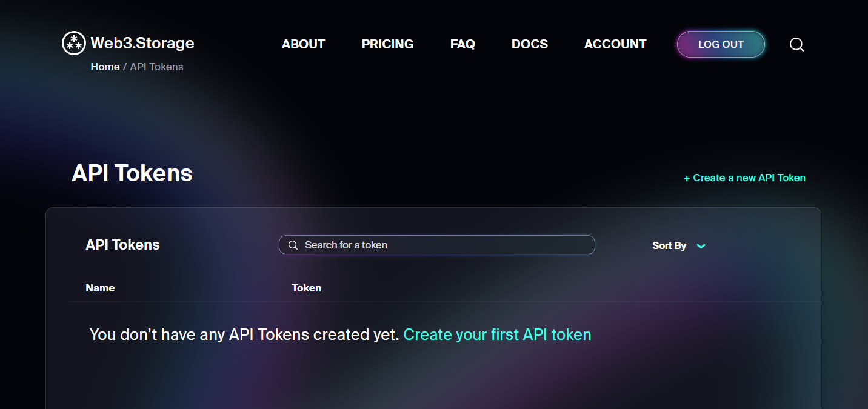Click the API Tokens breadcrumb entry
This screenshot has width=868, height=409.
point(156,67)
